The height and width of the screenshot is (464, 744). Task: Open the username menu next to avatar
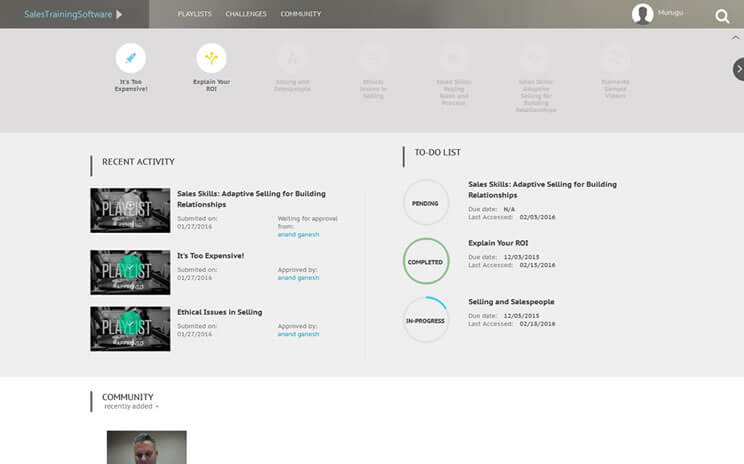pos(670,13)
